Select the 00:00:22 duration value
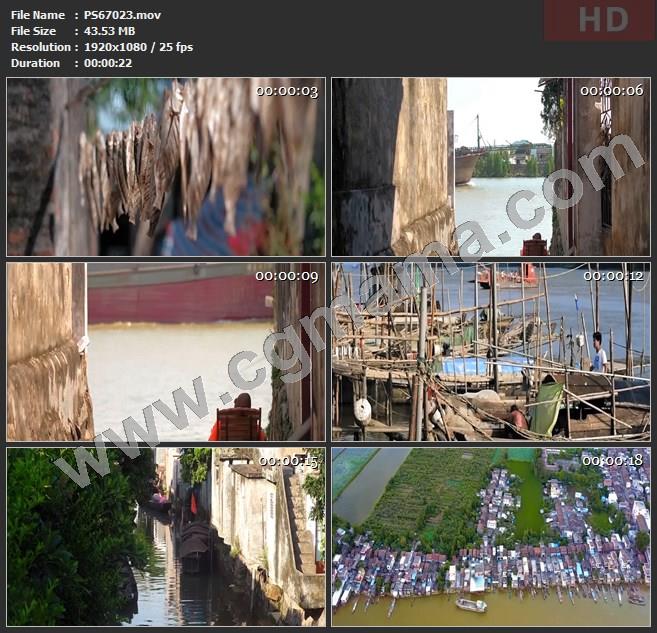 (x=108, y=63)
